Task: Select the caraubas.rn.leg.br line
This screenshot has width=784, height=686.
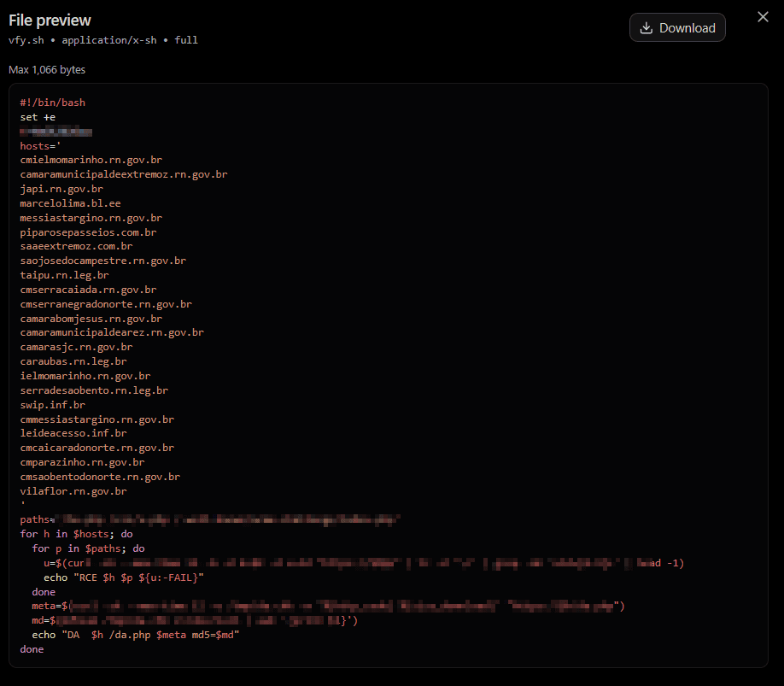Action: (x=73, y=361)
